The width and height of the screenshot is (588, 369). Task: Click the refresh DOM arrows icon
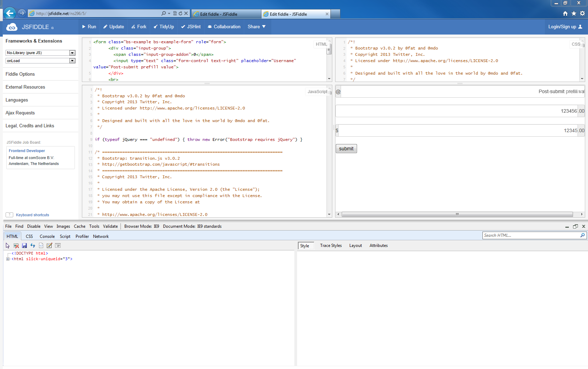[33, 246]
